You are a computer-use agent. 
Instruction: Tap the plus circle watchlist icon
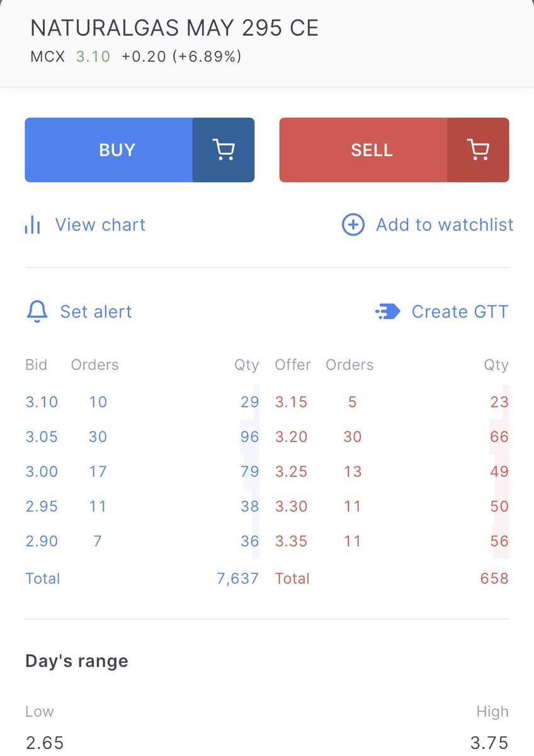(x=353, y=224)
